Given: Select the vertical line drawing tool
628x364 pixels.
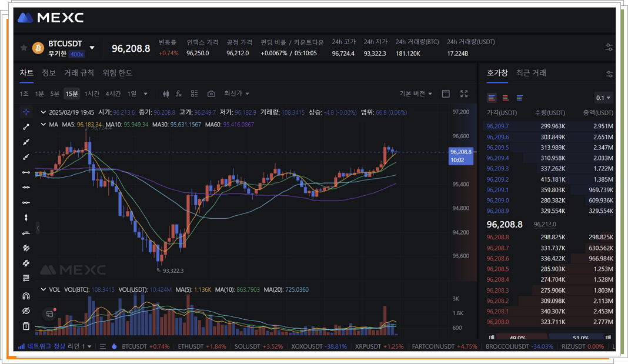Looking at the screenshot, I should (26, 218).
